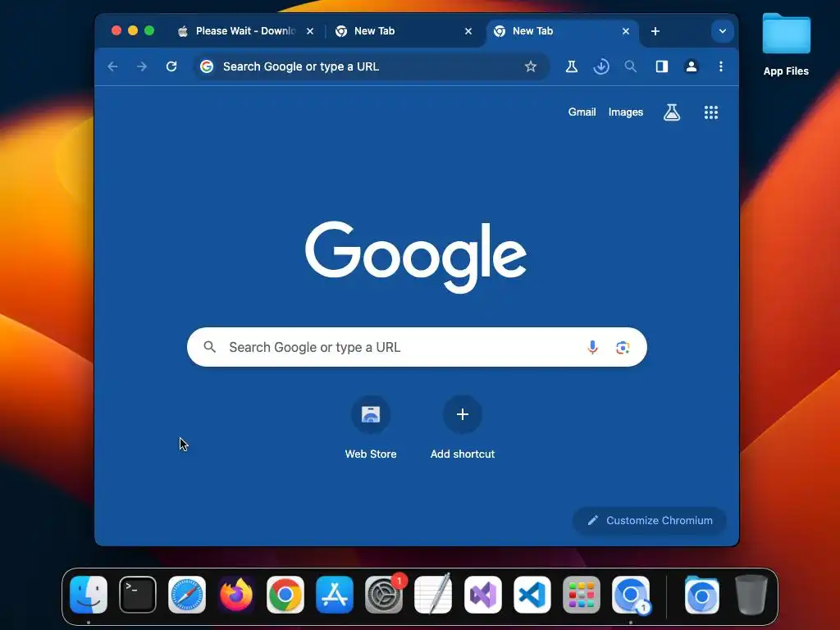Open the App Files desktop folder
This screenshot has height=630, width=840.
tap(786, 44)
